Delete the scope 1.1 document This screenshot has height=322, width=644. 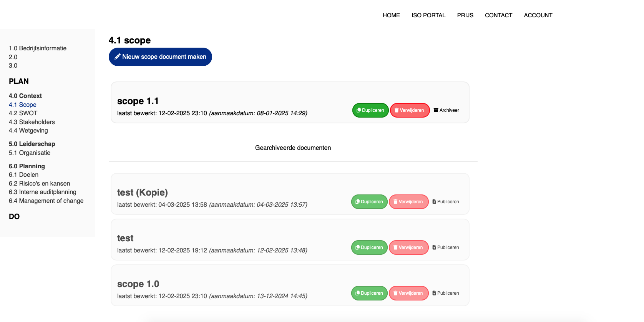click(410, 110)
